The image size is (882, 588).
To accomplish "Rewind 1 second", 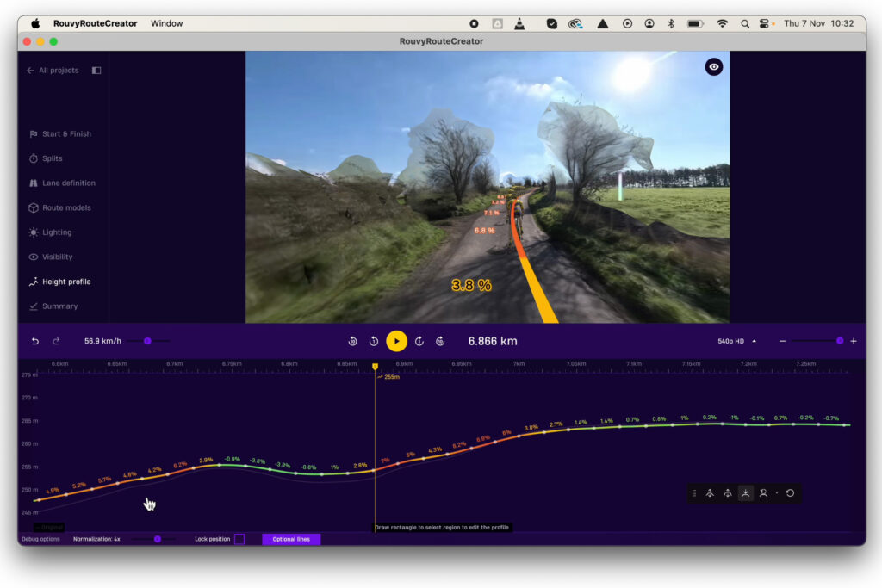I will [x=374, y=341].
